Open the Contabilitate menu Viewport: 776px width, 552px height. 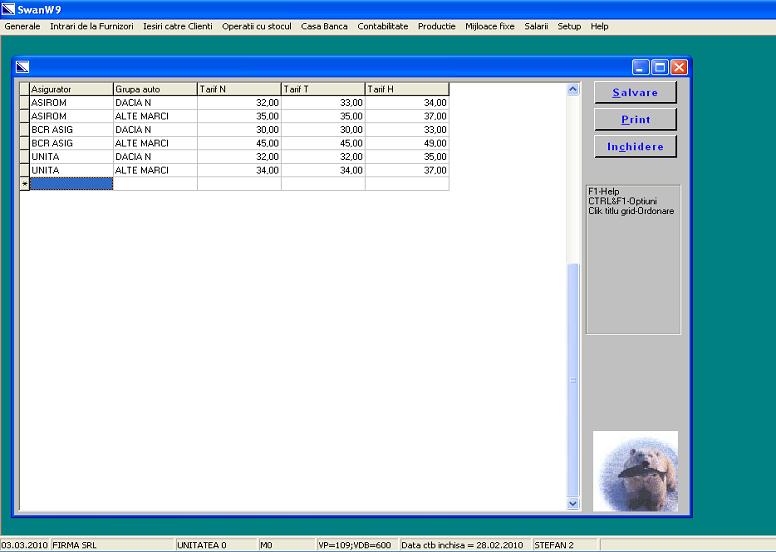click(x=382, y=26)
